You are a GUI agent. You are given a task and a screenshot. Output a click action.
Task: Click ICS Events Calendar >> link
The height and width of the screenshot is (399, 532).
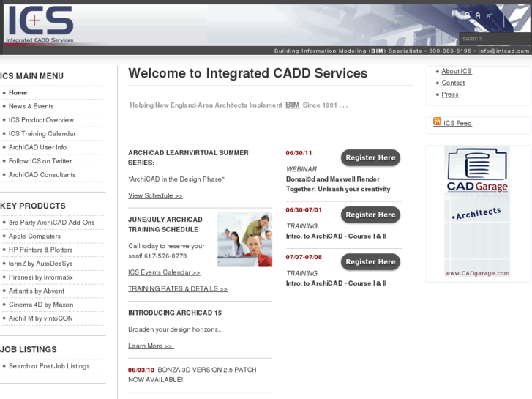(x=164, y=272)
